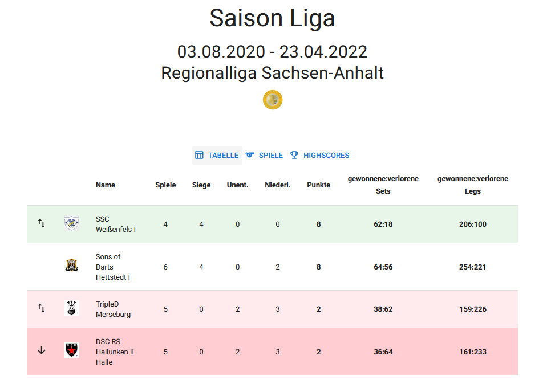Click the SSC Weißenfels I team crest
This screenshot has height=392, width=547.
(71, 223)
